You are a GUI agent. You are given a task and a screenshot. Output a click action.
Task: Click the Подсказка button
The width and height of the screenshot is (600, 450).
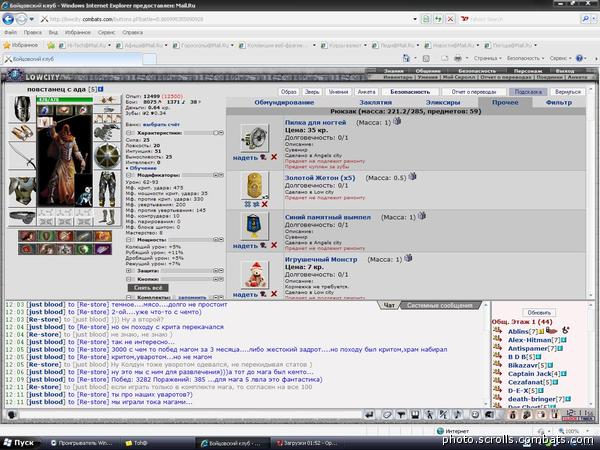pos(528,92)
